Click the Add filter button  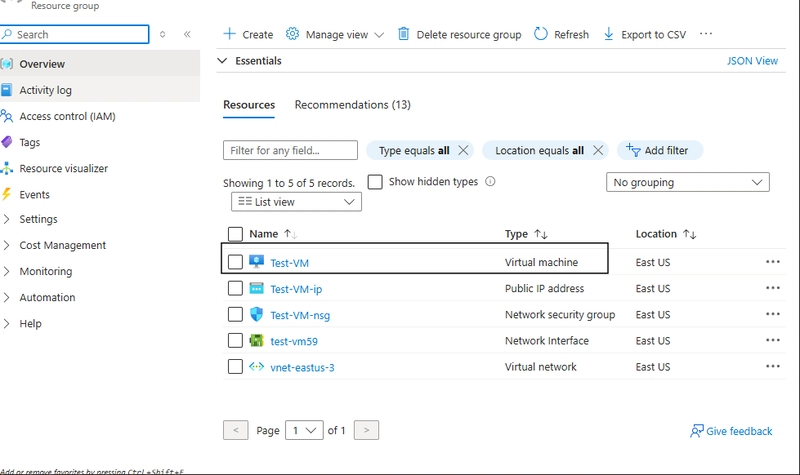(x=660, y=150)
